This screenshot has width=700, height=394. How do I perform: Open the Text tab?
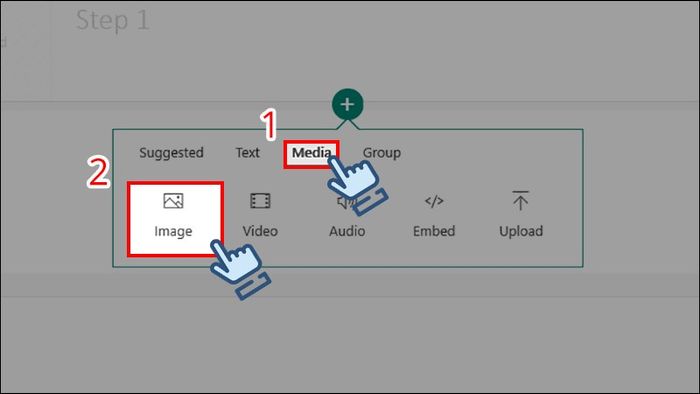(248, 153)
